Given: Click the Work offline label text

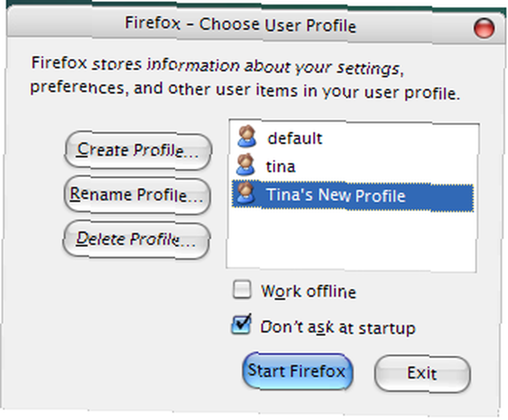Looking at the screenshot, I should pyautogui.click(x=308, y=292).
